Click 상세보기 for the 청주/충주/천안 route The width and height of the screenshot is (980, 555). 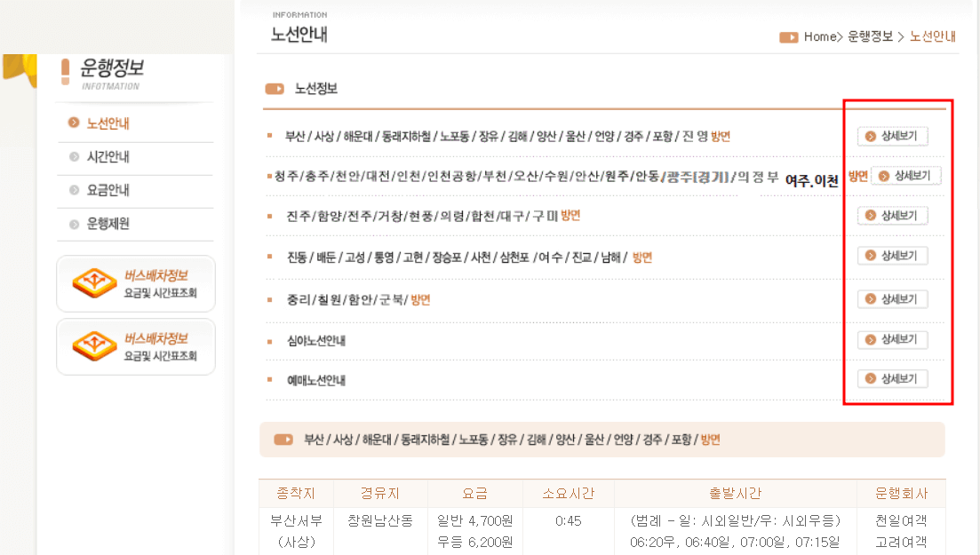[908, 175]
